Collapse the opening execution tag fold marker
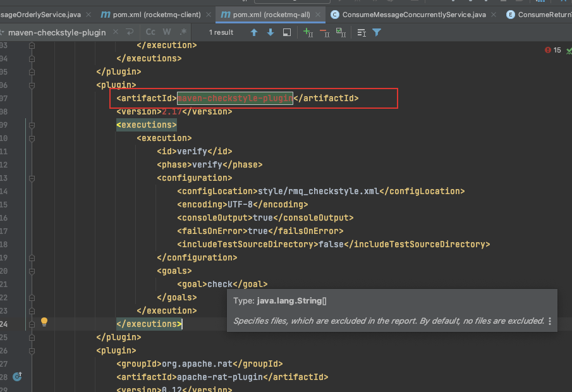572x392 pixels. click(x=32, y=138)
